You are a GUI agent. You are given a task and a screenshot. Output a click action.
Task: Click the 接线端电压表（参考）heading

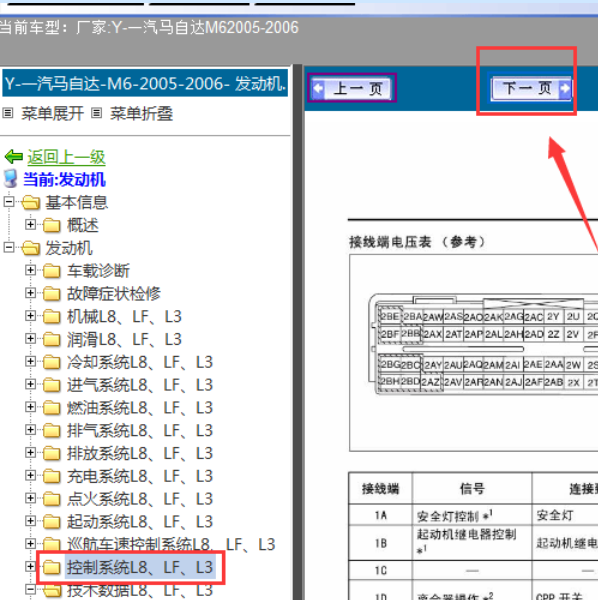click(417, 242)
